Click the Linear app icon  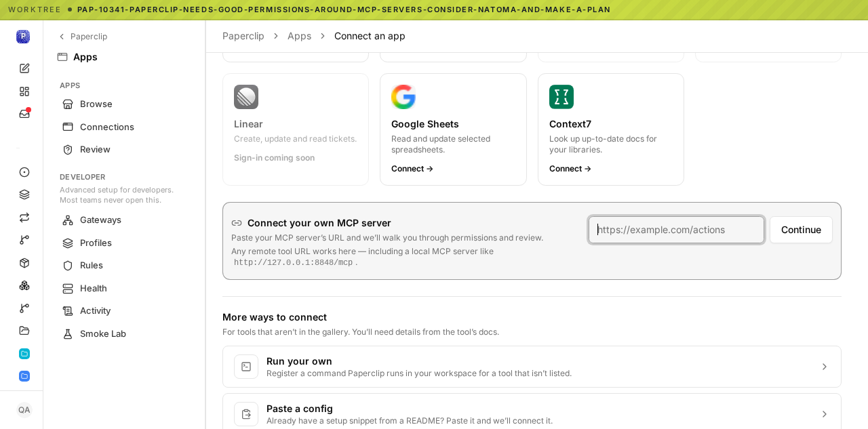[246, 97]
